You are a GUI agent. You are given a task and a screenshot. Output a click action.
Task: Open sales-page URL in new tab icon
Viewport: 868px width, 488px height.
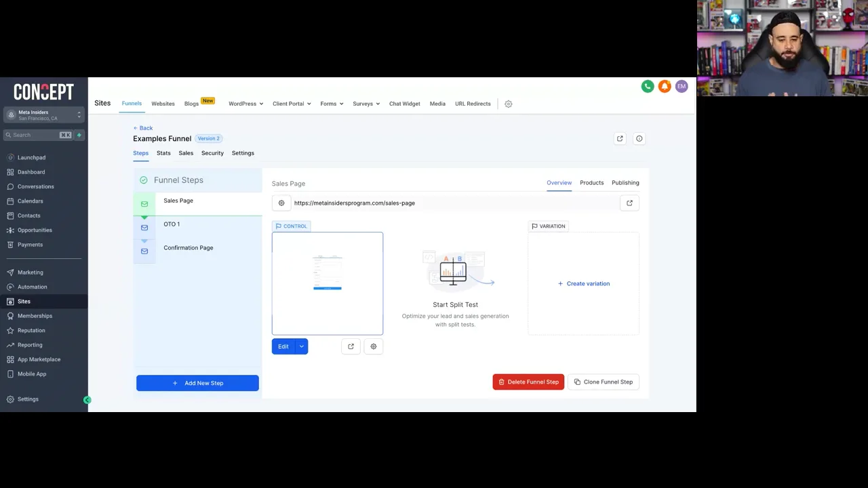coord(629,203)
